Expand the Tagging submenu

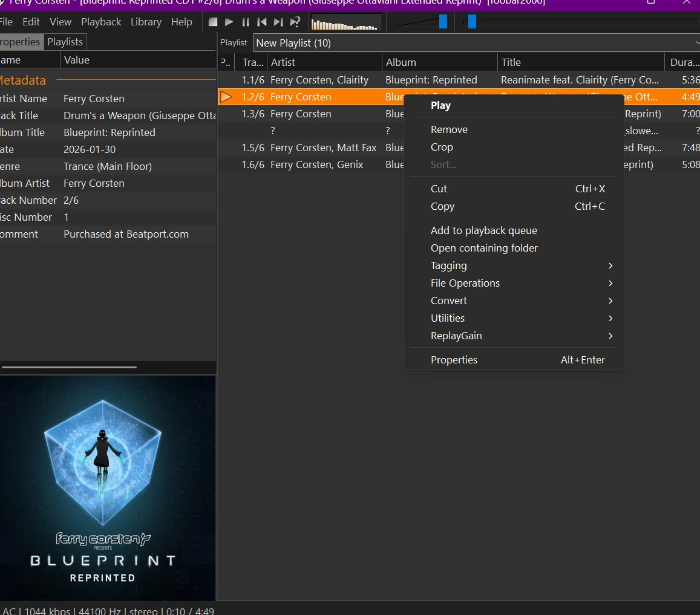coord(514,265)
